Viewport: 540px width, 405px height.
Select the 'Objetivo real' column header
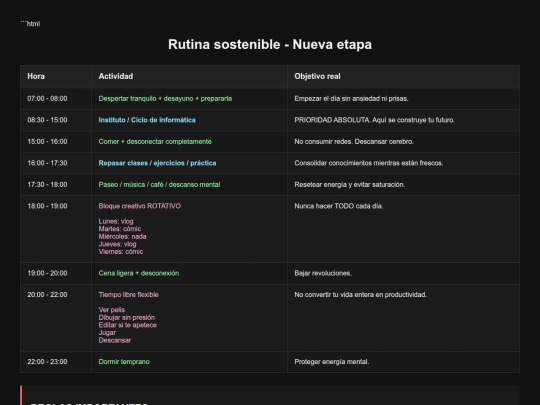pyautogui.click(x=317, y=76)
